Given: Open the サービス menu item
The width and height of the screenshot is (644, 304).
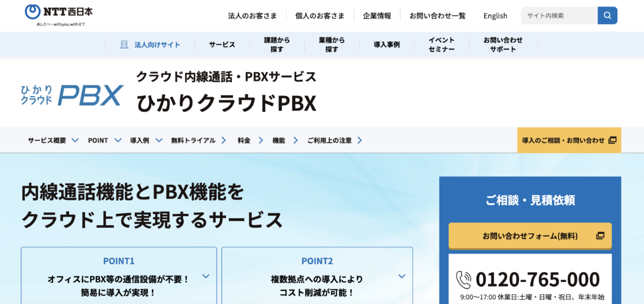Looking at the screenshot, I should coord(222,45).
